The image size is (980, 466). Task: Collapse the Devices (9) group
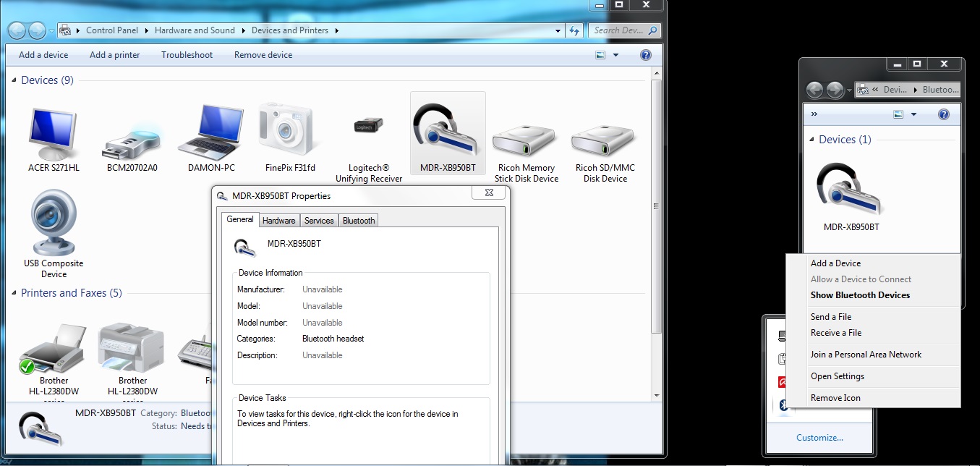click(14, 80)
